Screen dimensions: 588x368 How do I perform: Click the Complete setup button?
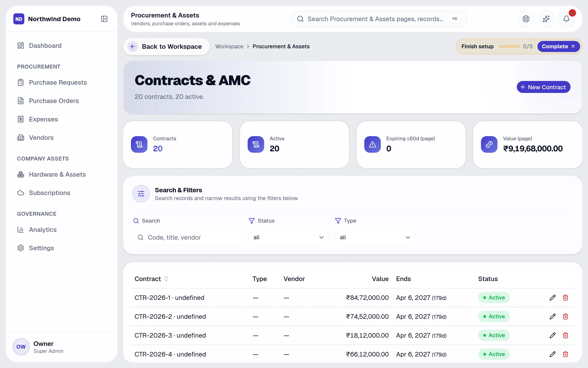[558, 46]
